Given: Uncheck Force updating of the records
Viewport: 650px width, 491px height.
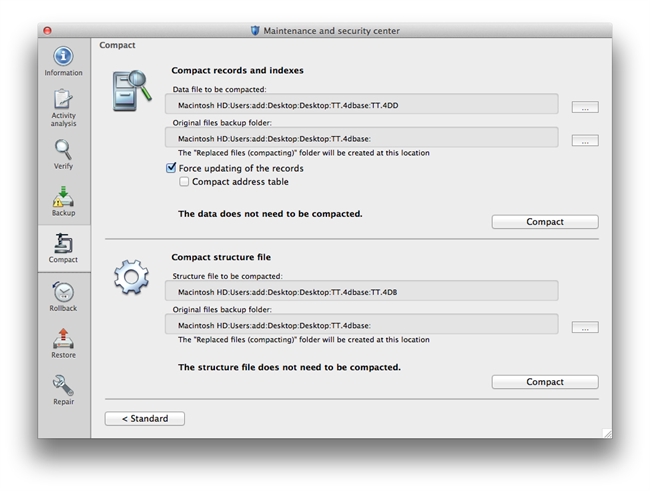Looking at the screenshot, I should pos(172,169).
